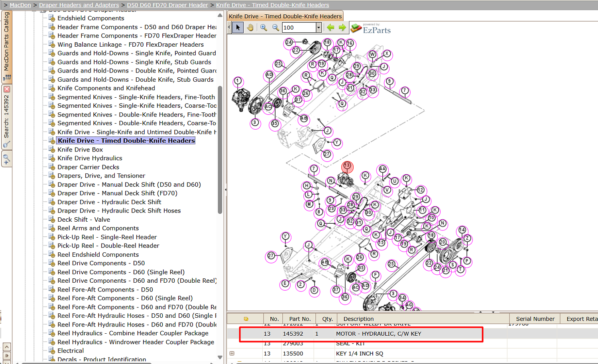Navigate to D50 D60 FD70 Draper Header breadcrumb
The height and width of the screenshot is (364, 598).
167,5
